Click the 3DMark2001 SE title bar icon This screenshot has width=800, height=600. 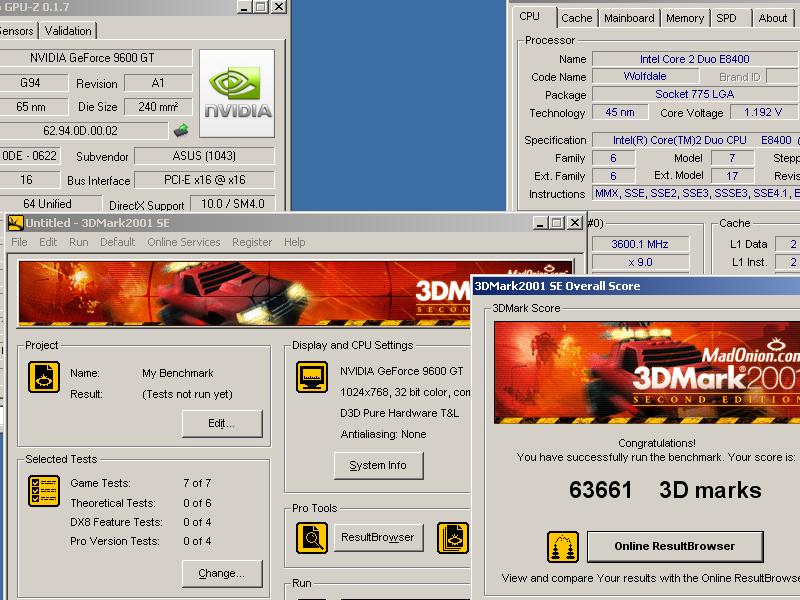(x=16, y=223)
